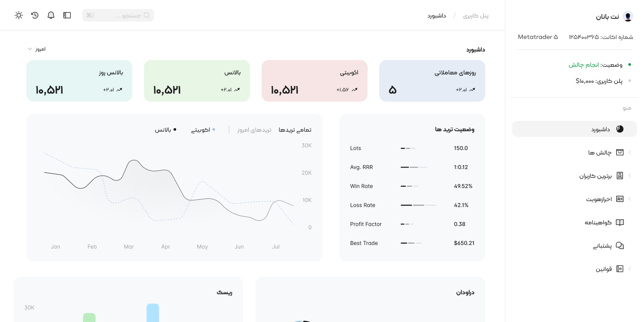This screenshot has height=322, width=644.
Task: Click پلن کاربری $10,000 text
Action: (x=599, y=81)
